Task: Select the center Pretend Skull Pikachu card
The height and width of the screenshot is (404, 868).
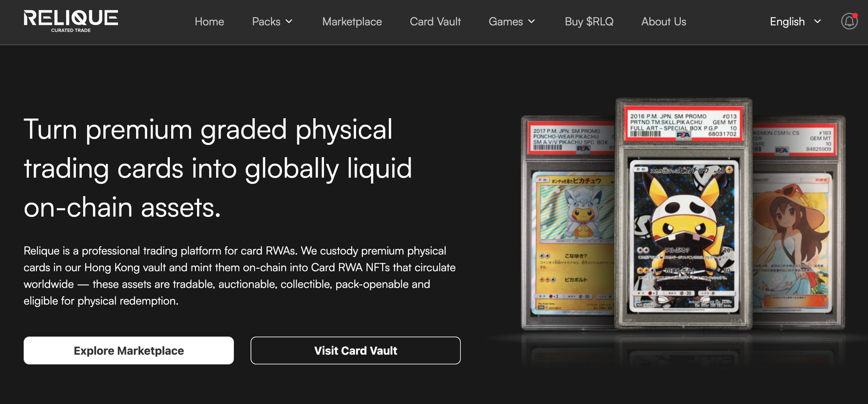Action: [684, 213]
